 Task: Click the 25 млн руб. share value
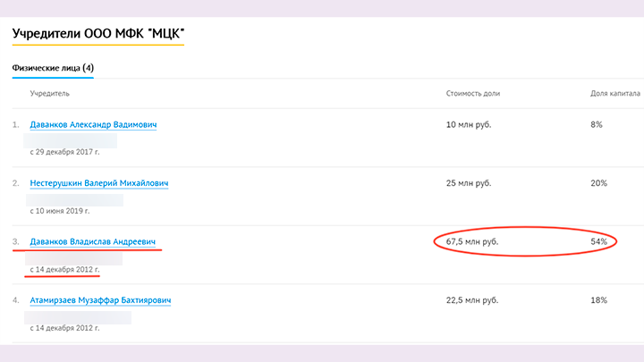469,183
